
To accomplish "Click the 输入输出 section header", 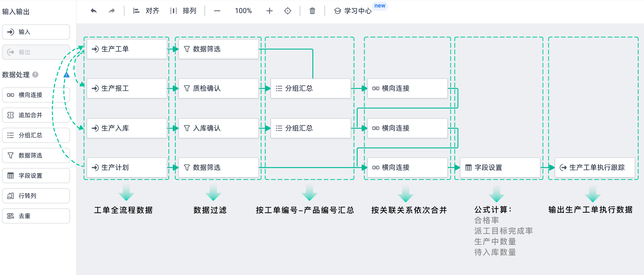I will (16, 12).
